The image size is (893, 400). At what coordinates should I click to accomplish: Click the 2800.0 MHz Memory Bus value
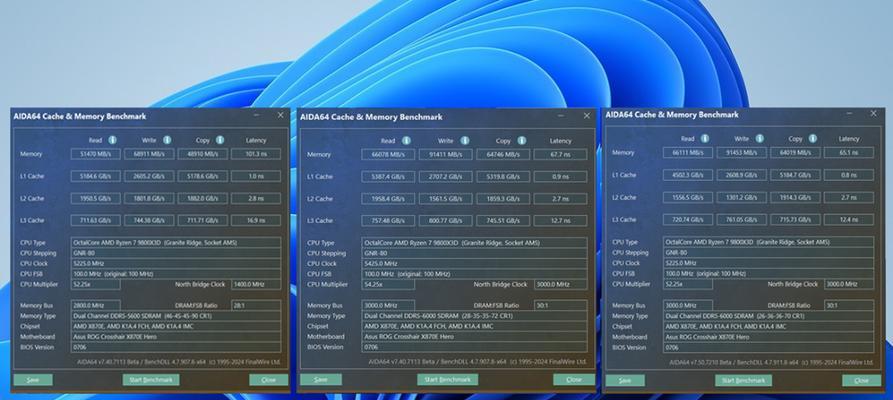[x=95, y=305]
